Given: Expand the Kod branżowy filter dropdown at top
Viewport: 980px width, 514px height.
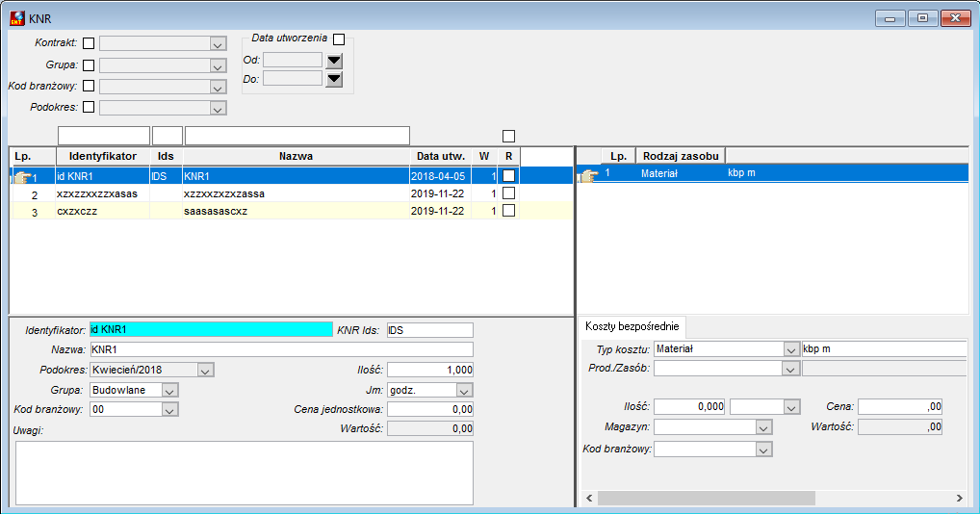Looking at the screenshot, I should [x=218, y=88].
